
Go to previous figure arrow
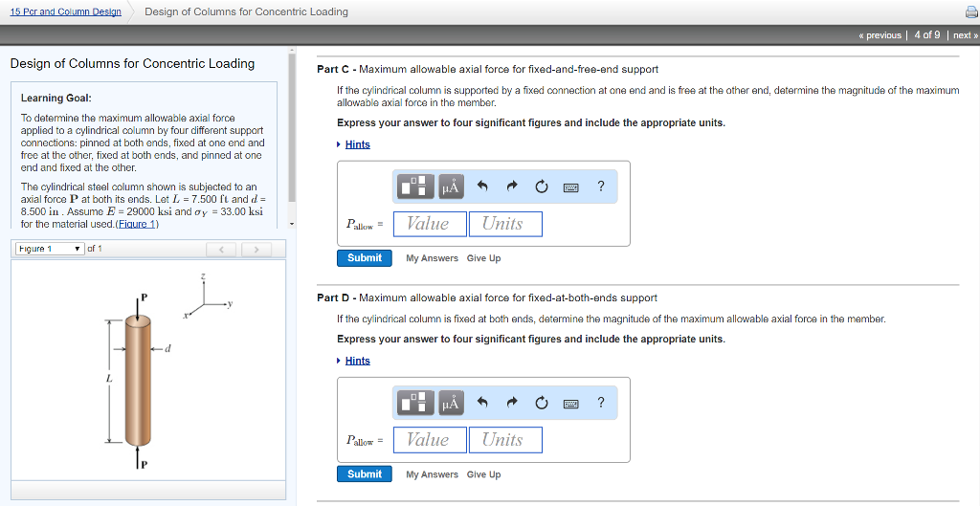(221, 250)
